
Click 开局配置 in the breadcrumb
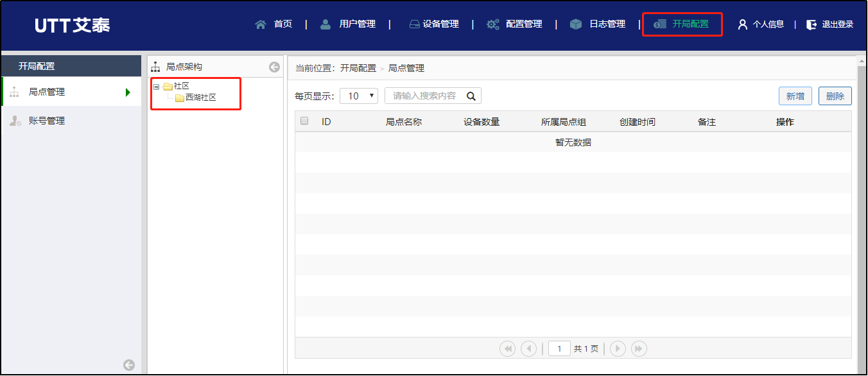point(358,68)
